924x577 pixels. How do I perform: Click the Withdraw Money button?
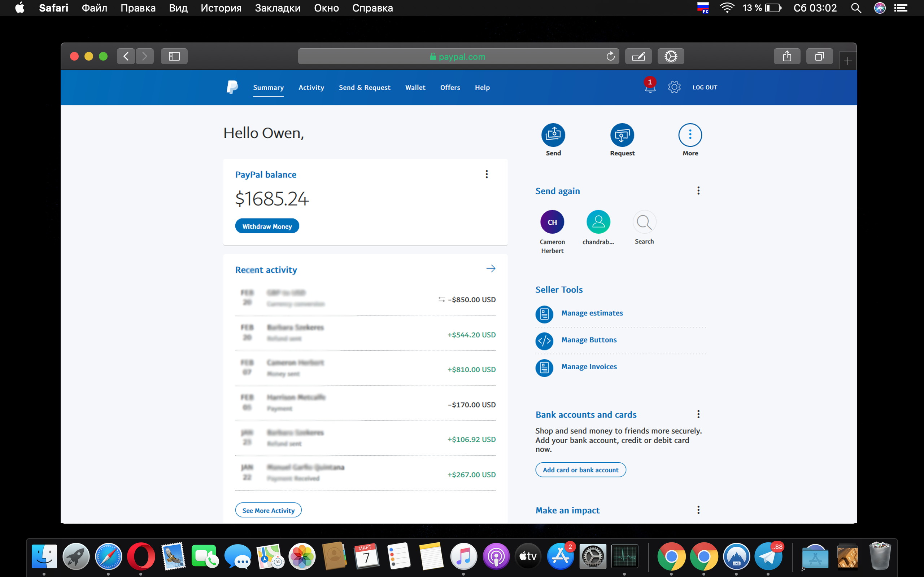pos(267,226)
